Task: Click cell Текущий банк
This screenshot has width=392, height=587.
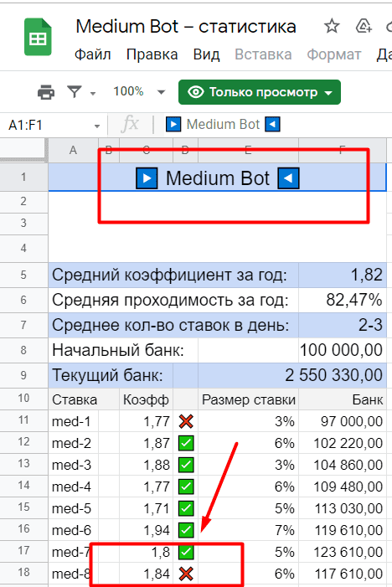Action: pyautogui.click(x=111, y=375)
